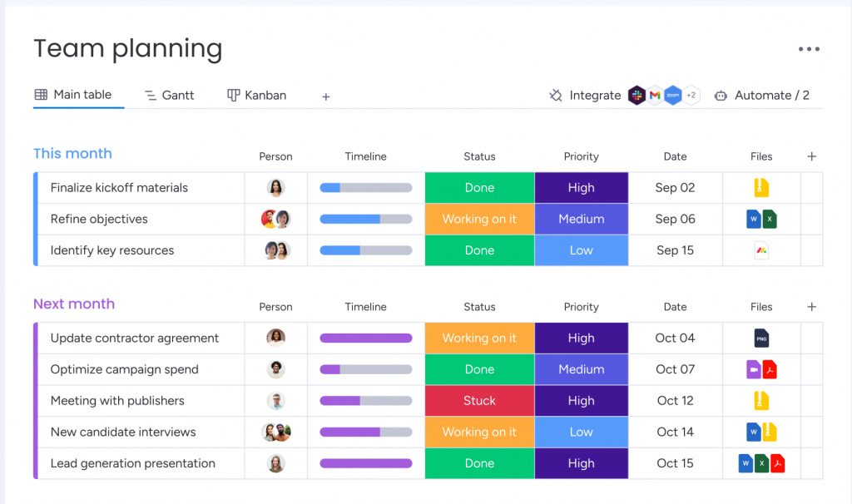852x504 pixels.
Task: Open the three-dot board options menu
Action: coord(809,50)
